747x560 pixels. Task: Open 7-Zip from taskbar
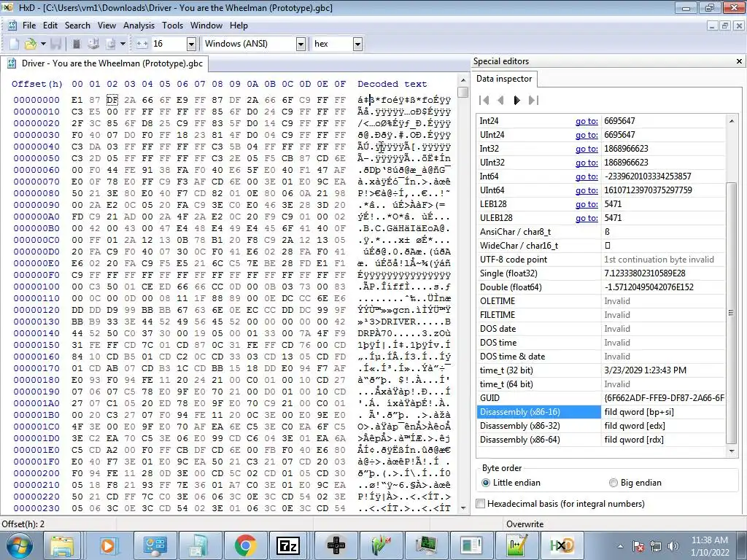290,545
